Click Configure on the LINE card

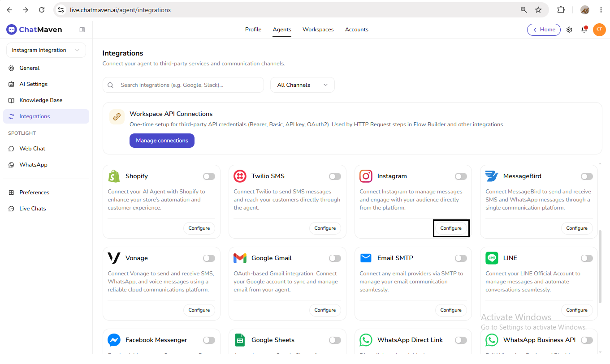coord(577,310)
